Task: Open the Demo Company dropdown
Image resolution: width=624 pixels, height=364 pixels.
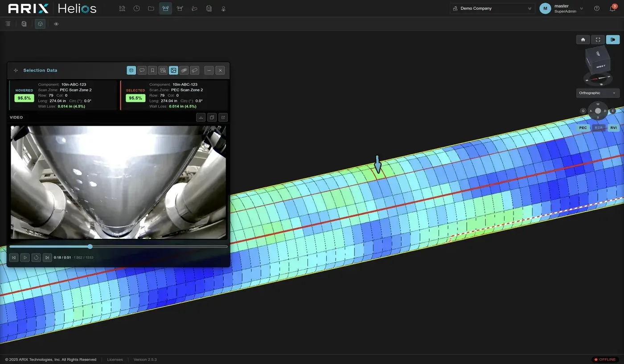Action: (493, 8)
